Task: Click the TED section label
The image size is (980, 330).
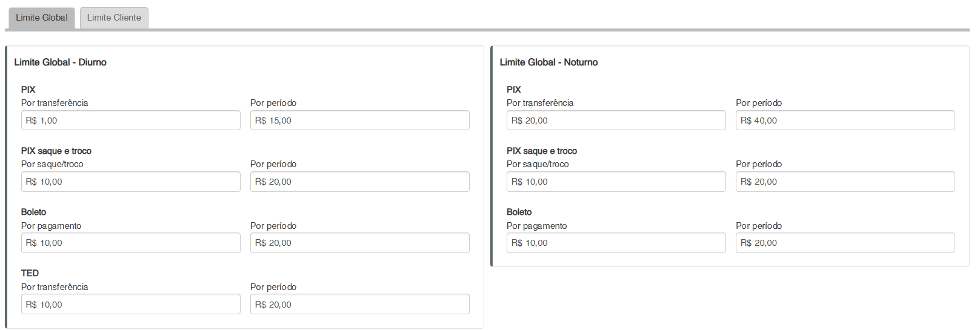Action: tap(30, 273)
